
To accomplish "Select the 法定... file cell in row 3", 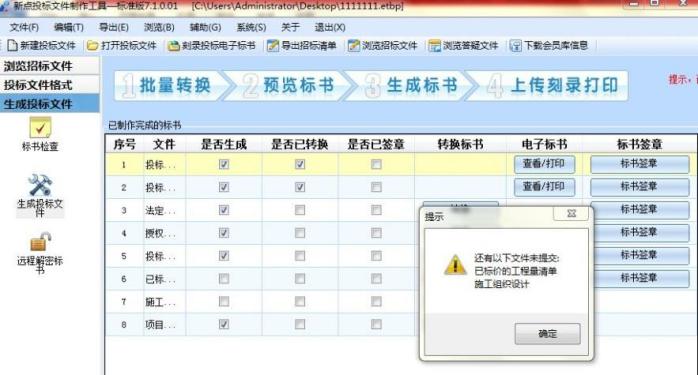I will click(164, 210).
